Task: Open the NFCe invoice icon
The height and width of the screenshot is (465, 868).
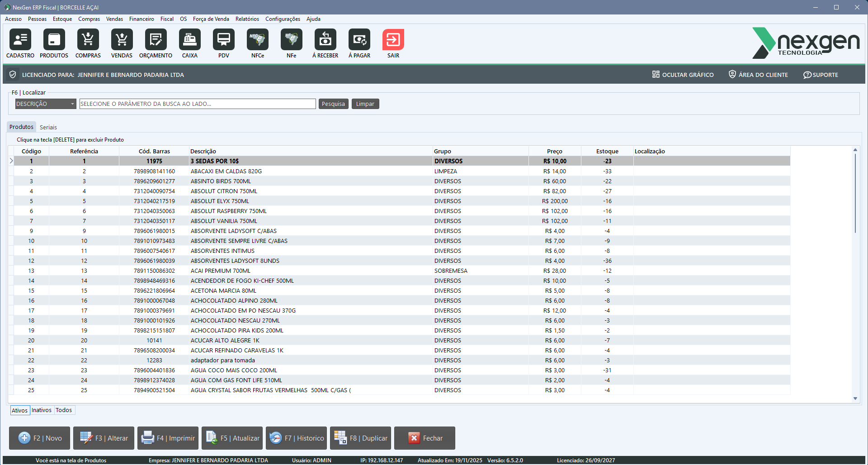Action: [x=258, y=40]
